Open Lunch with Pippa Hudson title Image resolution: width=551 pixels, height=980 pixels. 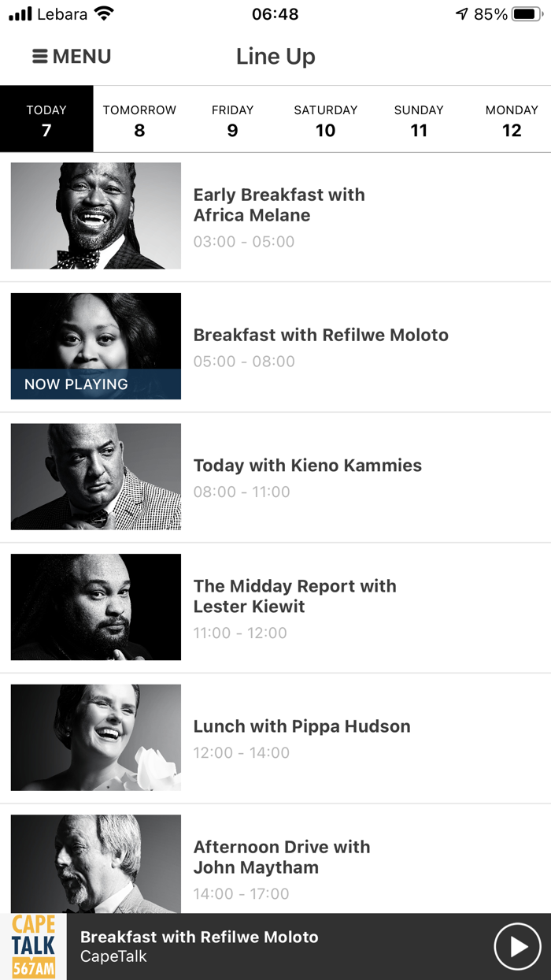(x=301, y=726)
